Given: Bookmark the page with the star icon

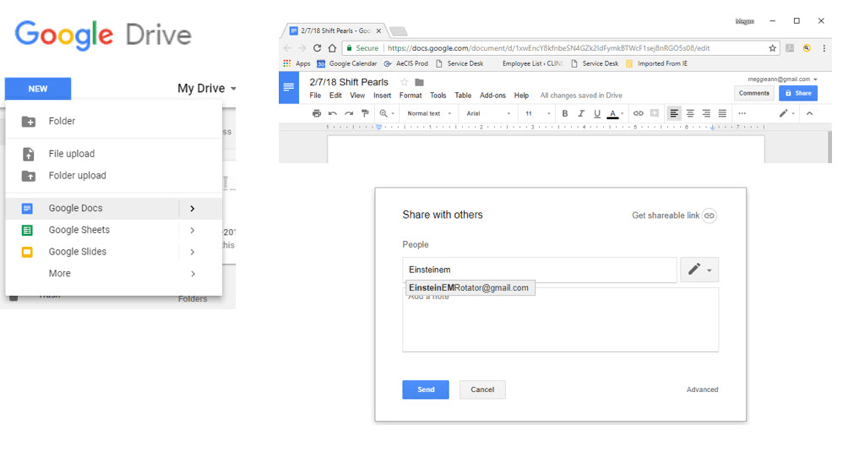Looking at the screenshot, I should [772, 48].
